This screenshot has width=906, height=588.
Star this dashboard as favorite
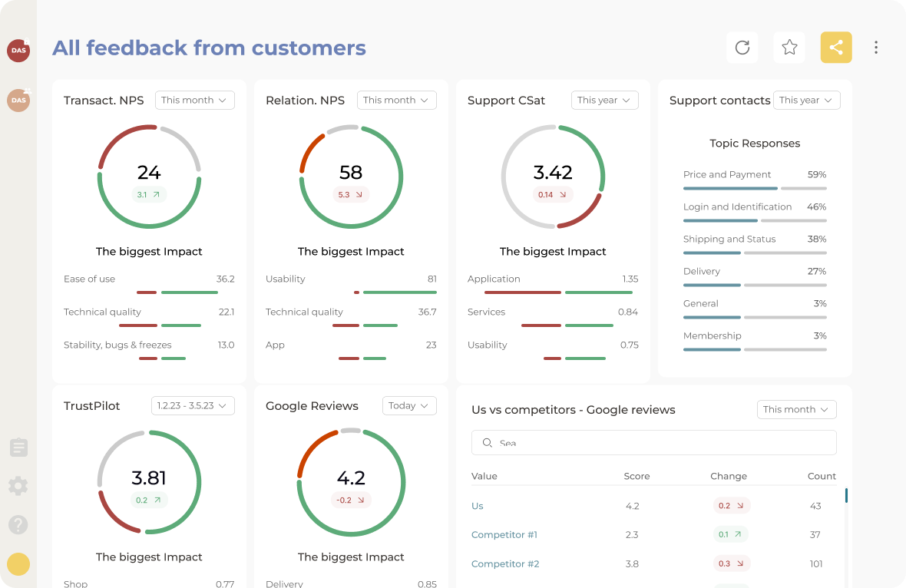[x=789, y=47]
